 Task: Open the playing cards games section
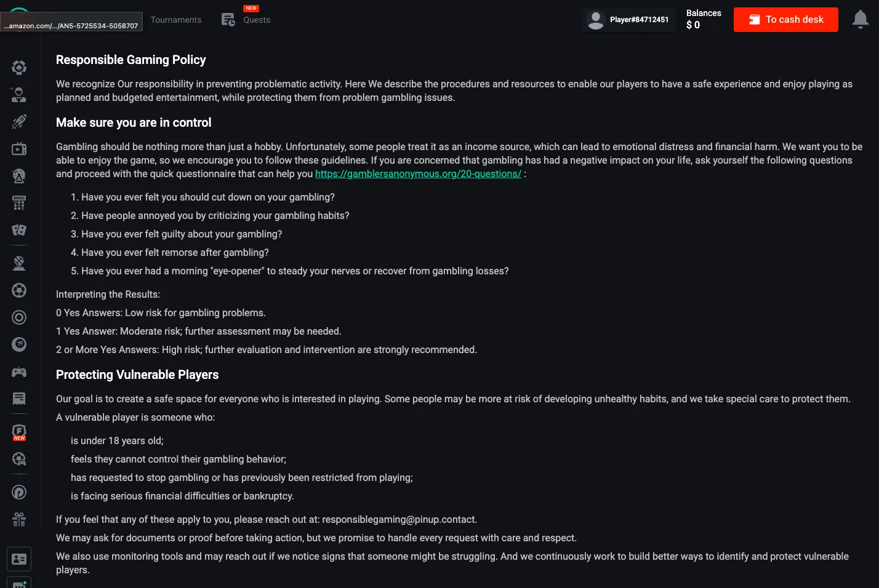18,230
